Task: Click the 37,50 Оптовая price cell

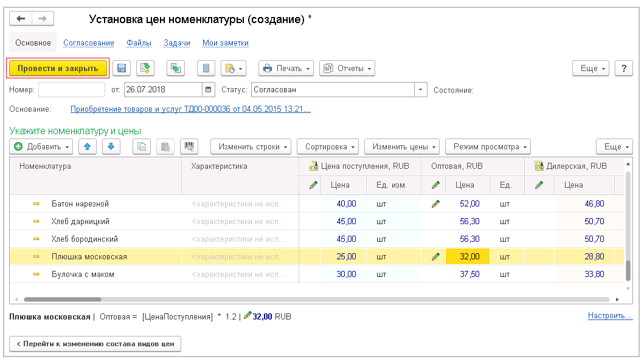Action: [469, 274]
